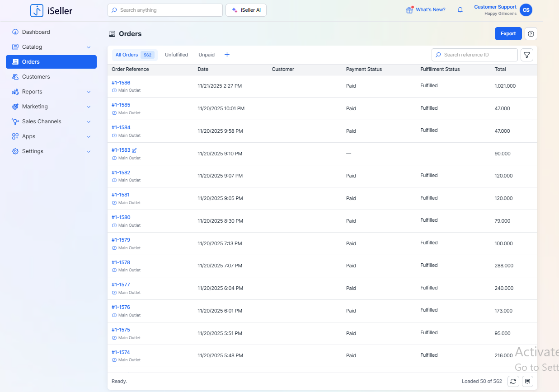The image size is (559, 392).
Task: Click the edit icon beside order #1-1583
Action: (x=134, y=150)
